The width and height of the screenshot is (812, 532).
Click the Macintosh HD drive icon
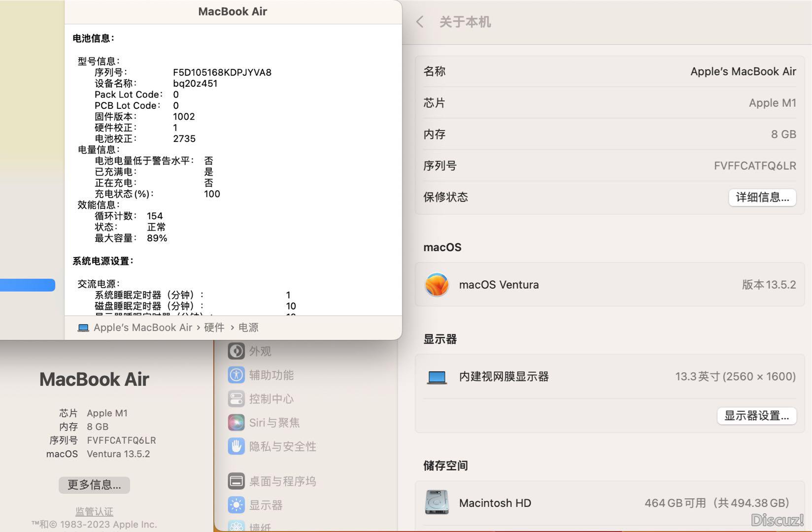[437, 502]
